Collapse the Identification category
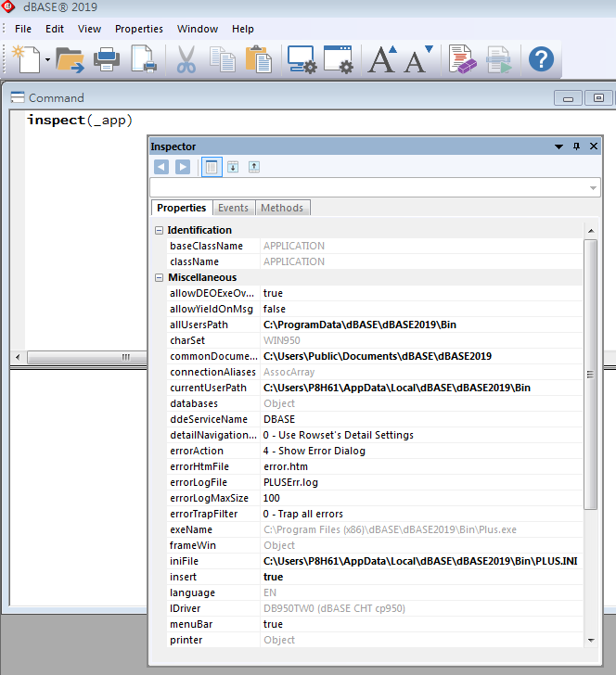The height and width of the screenshot is (675, 616). (x=159, y=230)
